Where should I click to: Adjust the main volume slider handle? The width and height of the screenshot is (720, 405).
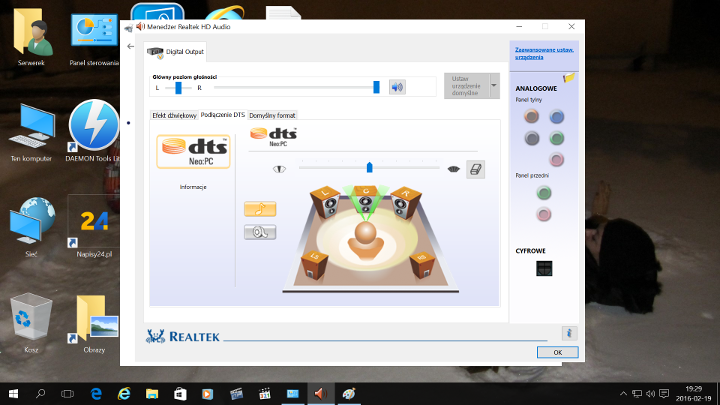376,87
